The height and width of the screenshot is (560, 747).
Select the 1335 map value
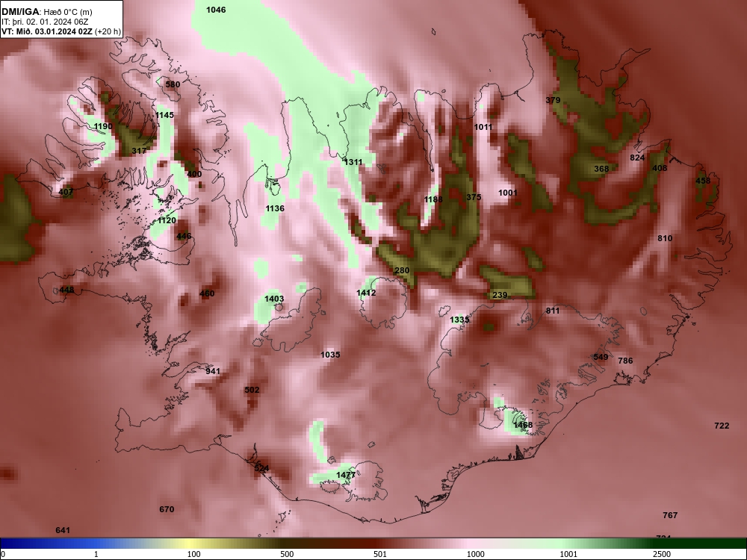click(459, 320)
